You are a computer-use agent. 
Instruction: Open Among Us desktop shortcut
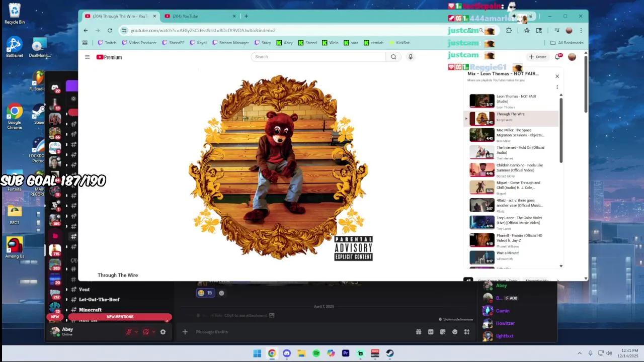(x=15, y=248)
